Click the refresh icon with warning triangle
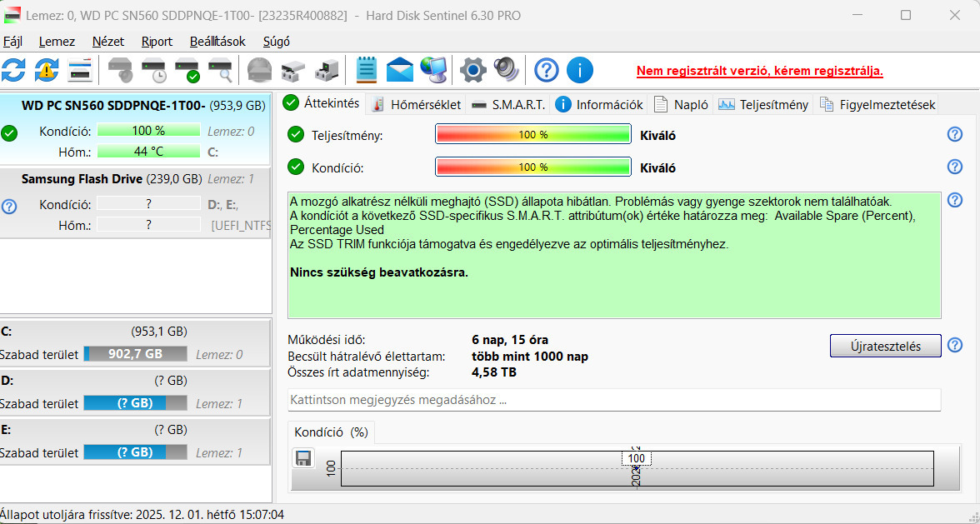980x524 pixels. (x=47, y=70)
